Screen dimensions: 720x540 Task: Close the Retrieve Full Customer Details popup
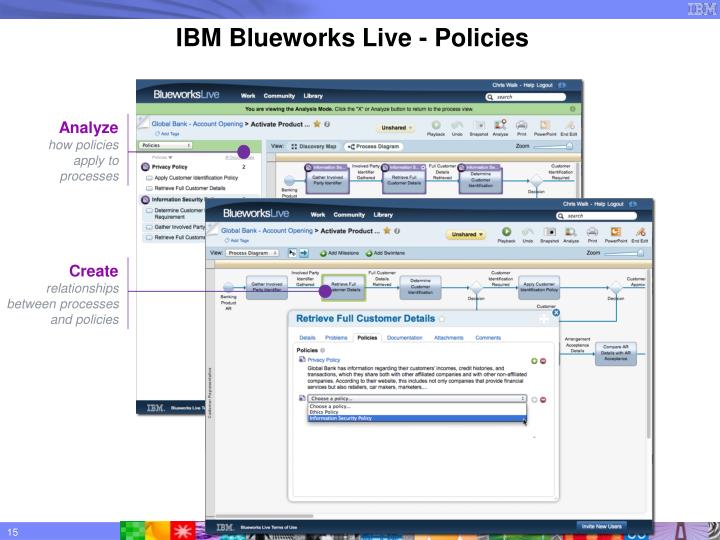click(x=556, y=313)
